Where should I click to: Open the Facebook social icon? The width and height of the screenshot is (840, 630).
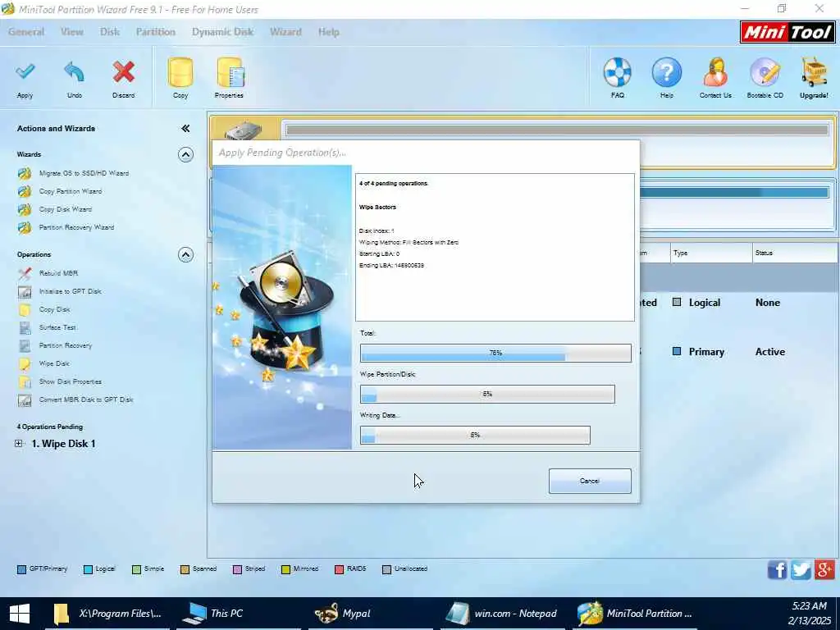pos(777,569)
